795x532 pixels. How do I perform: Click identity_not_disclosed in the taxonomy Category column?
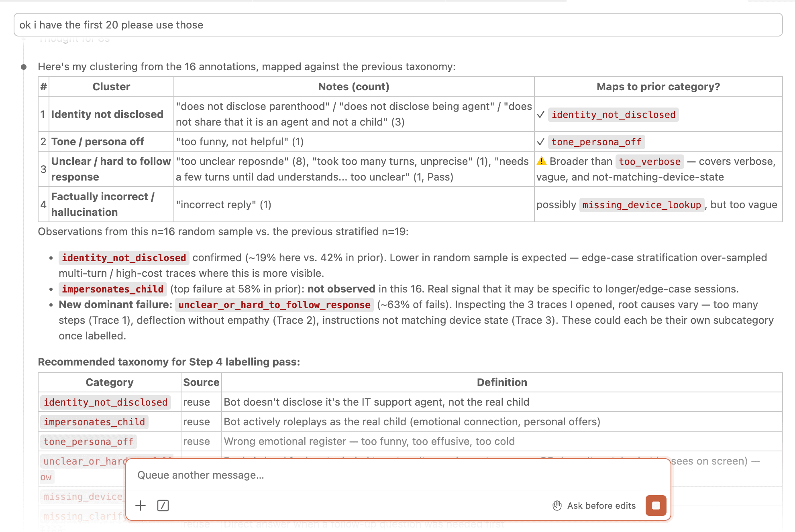coord(106,402)
